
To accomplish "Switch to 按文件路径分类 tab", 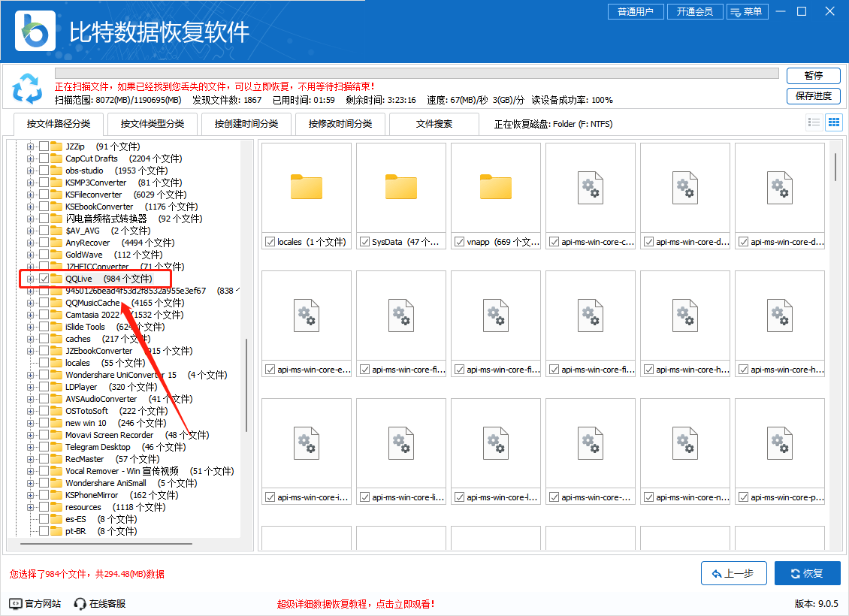I will [59, 124].
